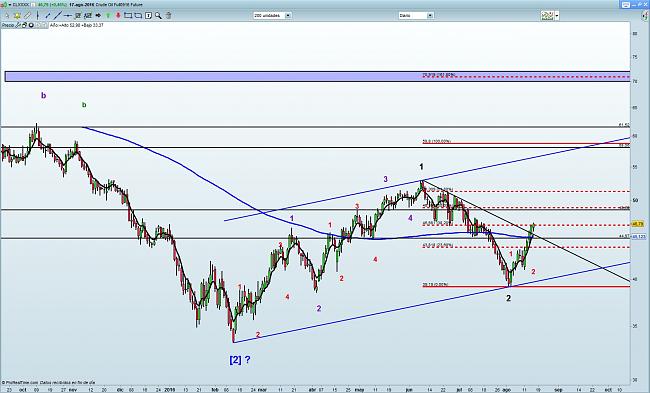Screen dimensions: 650x393
Task: Open the Precio wrench settings icon
Action: coord(18,25)
